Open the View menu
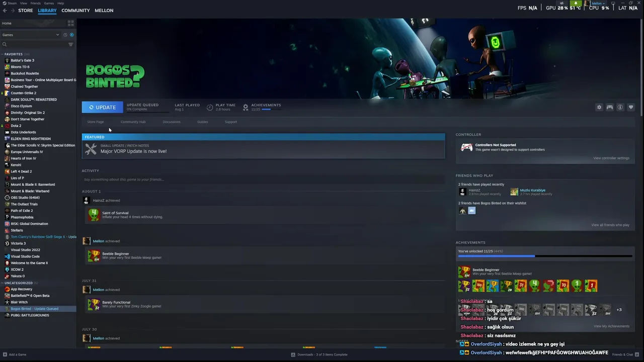644x362 pixels. coord(24,3)
